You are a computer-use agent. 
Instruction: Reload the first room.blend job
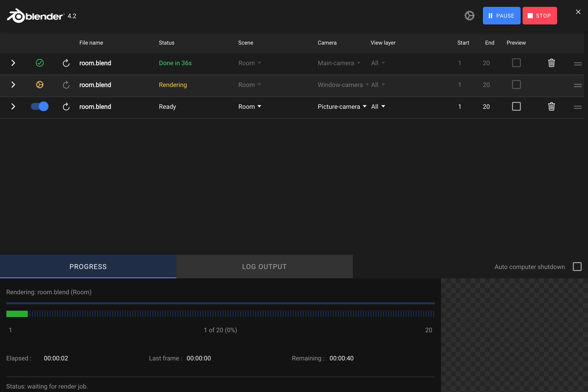click(x=66, y=63)
